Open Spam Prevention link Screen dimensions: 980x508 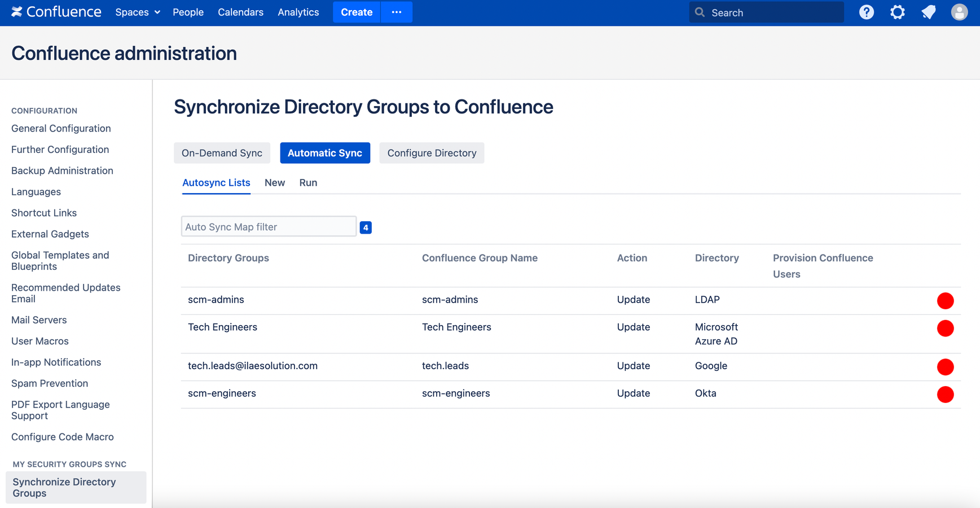pos(50,383)
